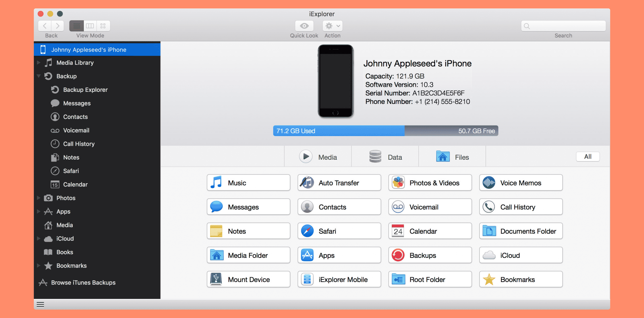Screen dimensions: 644x318
Task: Click the iPhone device image
Action: pyautogui.click(x=335, y=81)
